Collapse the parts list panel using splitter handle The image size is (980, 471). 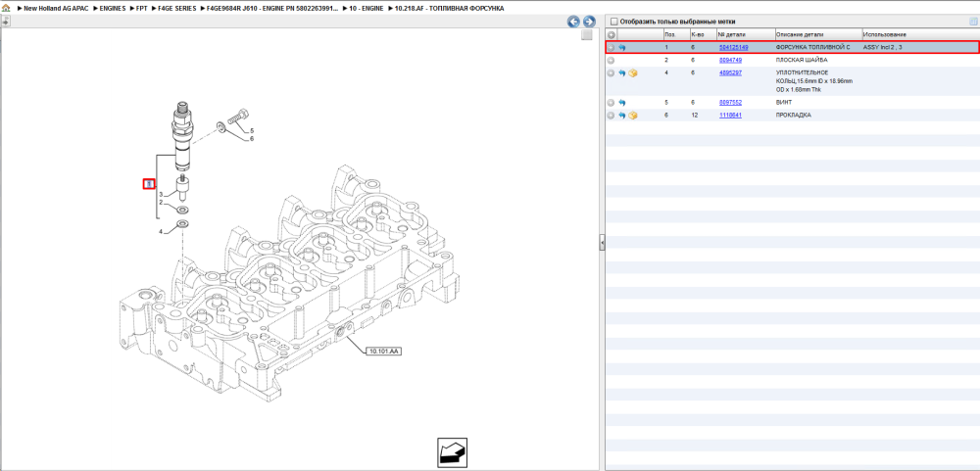(602, 243)
